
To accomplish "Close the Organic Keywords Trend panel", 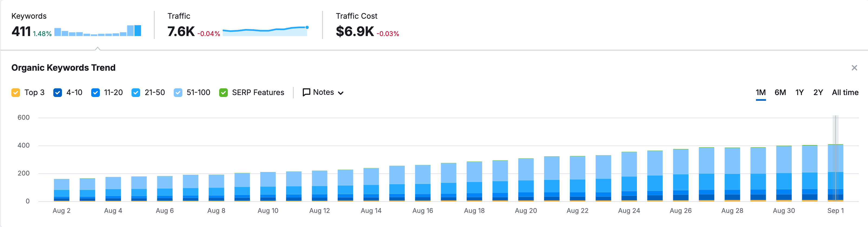I will click(854, 68).
